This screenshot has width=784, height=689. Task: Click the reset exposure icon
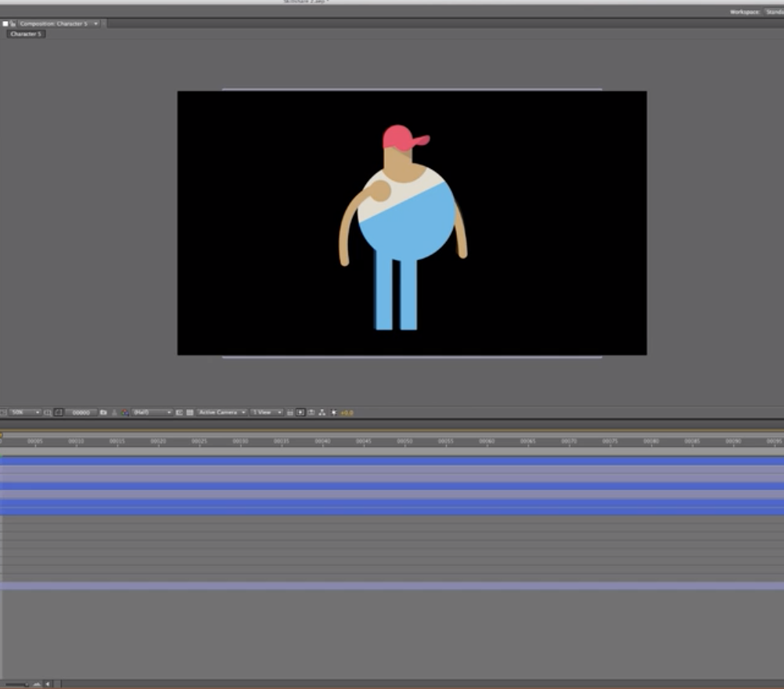(333, 412)
